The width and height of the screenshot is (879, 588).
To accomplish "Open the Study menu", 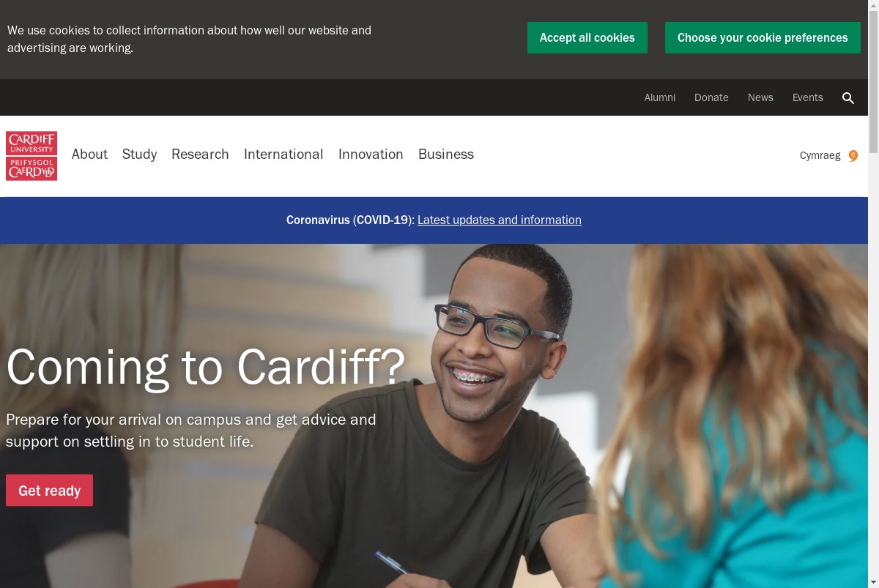I will click(139, 154).
